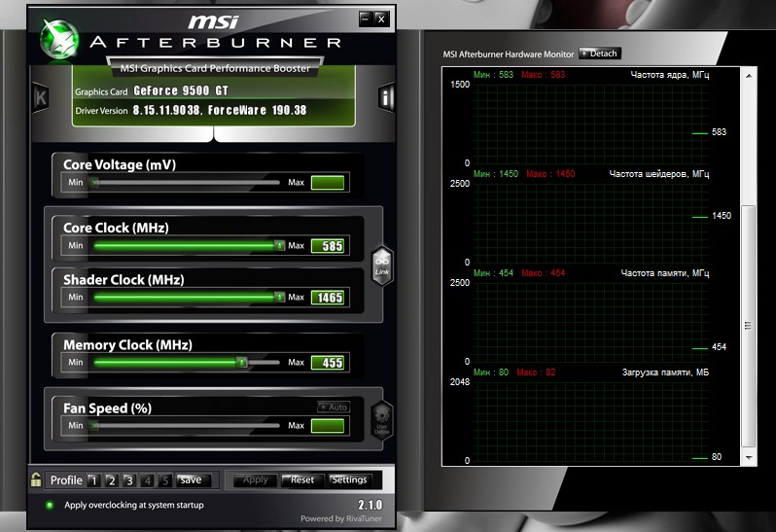Click the current value 583 on core graph
776x532 pixels.
[719, 132]
